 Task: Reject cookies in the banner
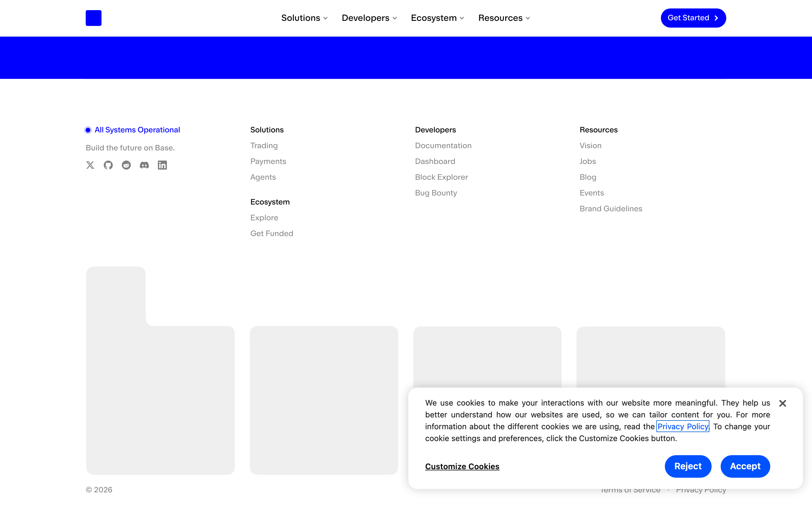click(x=688, y=466)
